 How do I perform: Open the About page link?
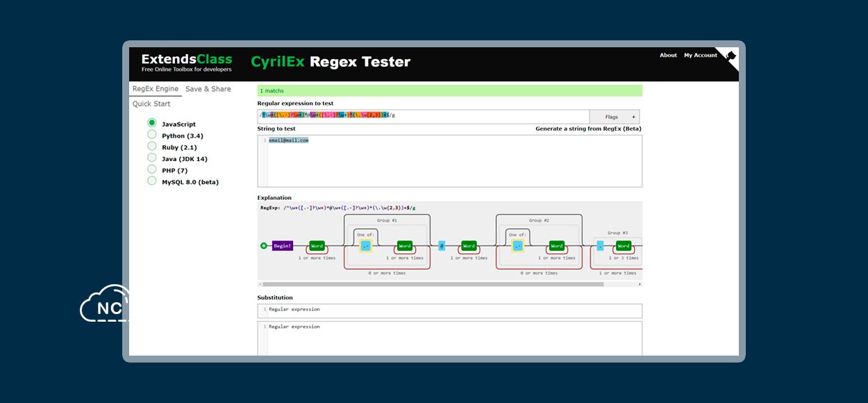(x=668, y=56)
